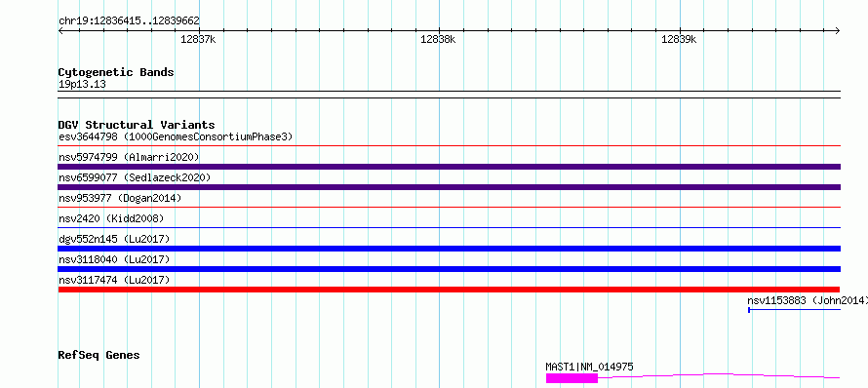868x388 pixels.
Task: Select the blue nsv3118040 variant bar
Action: click(450, 269)
